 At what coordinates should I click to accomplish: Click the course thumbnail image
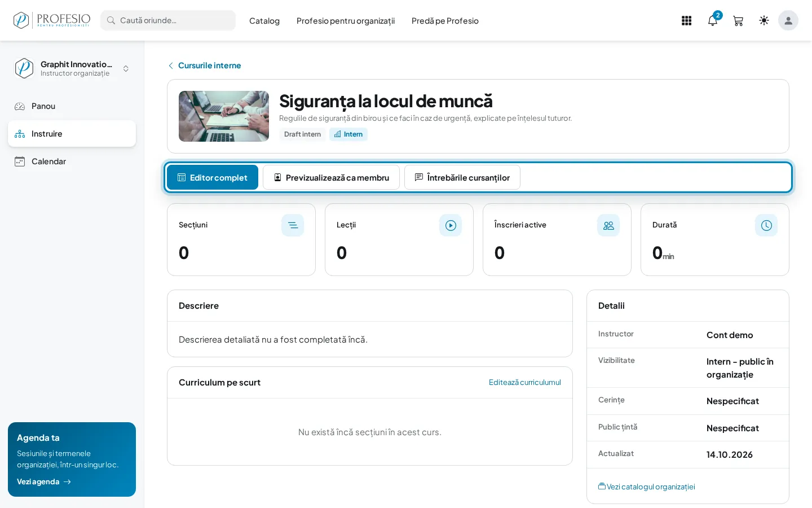[x=224, y=116]
